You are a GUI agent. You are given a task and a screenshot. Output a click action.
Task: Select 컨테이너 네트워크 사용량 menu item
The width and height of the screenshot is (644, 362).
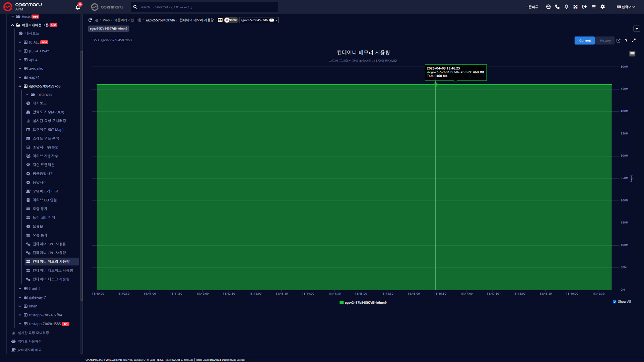point(53,270)
